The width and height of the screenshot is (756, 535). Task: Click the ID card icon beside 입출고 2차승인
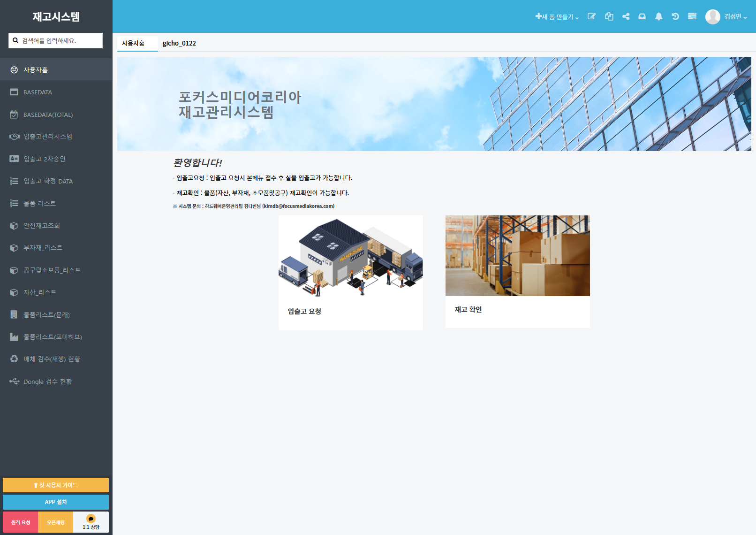(x=14, y=159)
